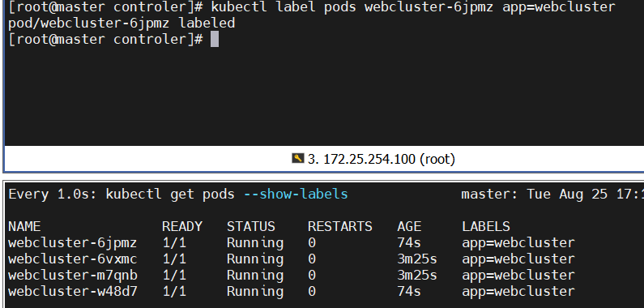Select the 3. 172.25.254.100 (root) session tab

click(x=373, y=159)
